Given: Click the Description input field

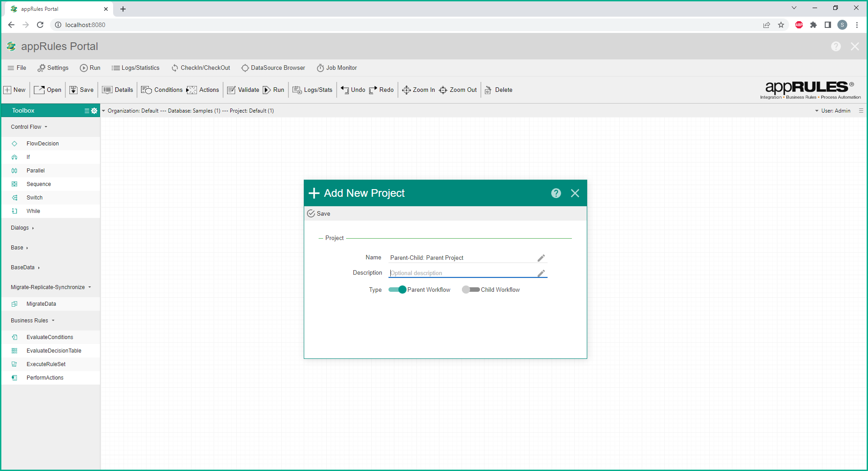Looking at the screenshot, I should tap(462, 273).
